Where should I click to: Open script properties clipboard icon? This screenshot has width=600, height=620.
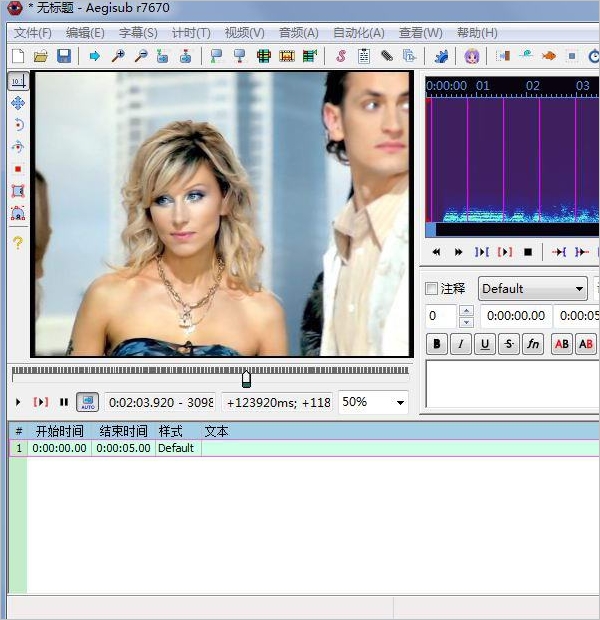pos(364,56)
